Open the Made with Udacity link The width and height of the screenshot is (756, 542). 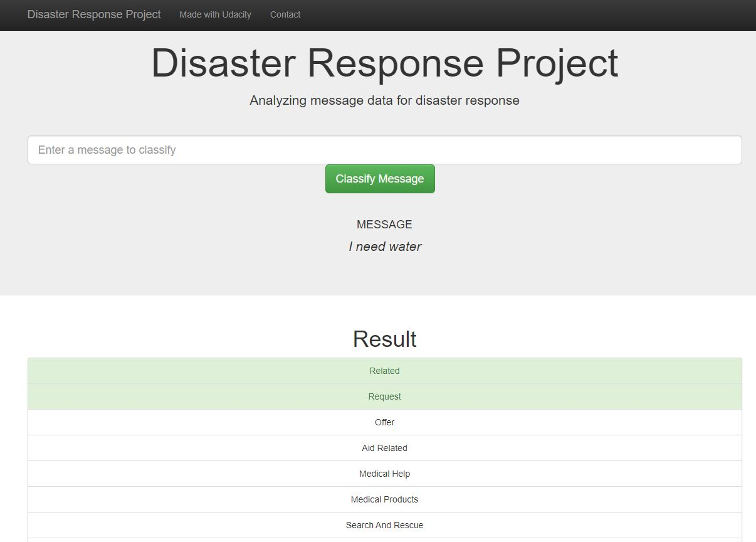215,14
